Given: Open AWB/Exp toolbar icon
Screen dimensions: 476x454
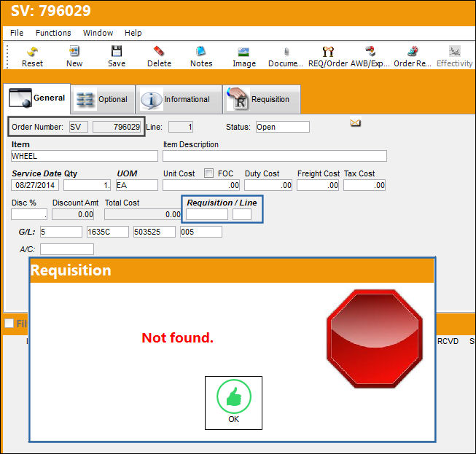Looking at the screenshot, I should click(x=370, y=52).
